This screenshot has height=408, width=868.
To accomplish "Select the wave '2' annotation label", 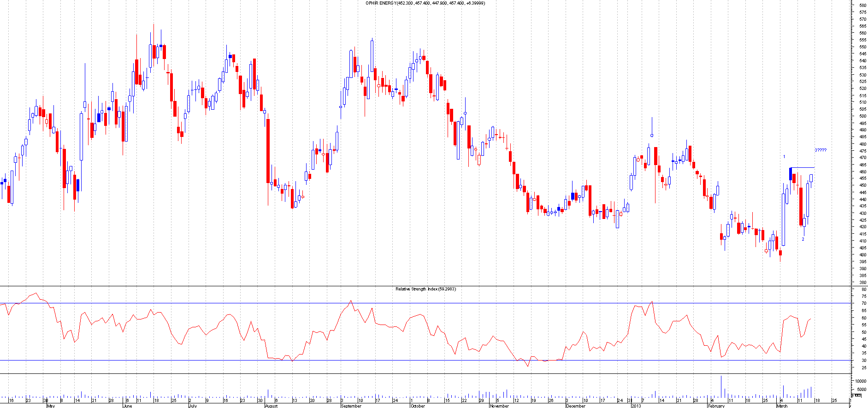I will point(803,239).
